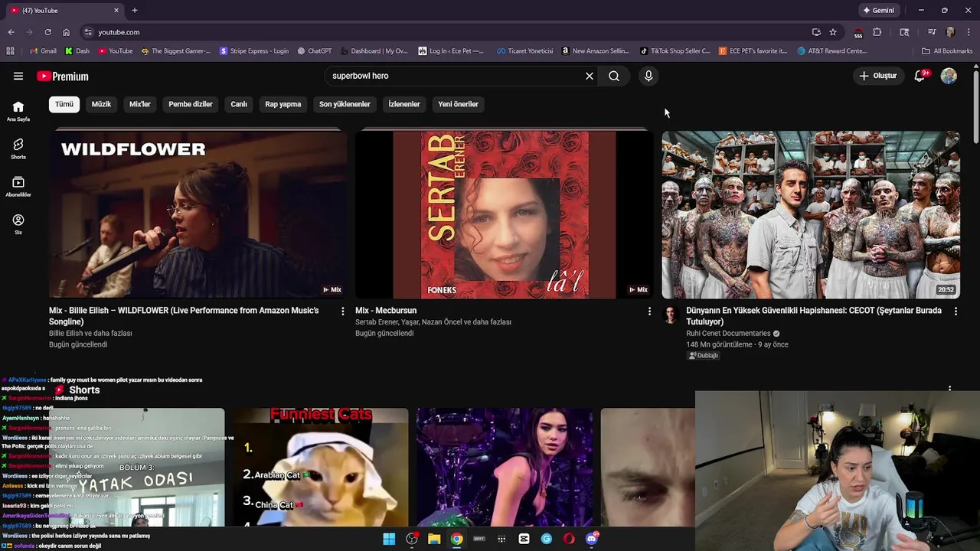The width and height of the screenshot is (980, 551).
Task: Click the magnifier search button
Action: point(614,76)
